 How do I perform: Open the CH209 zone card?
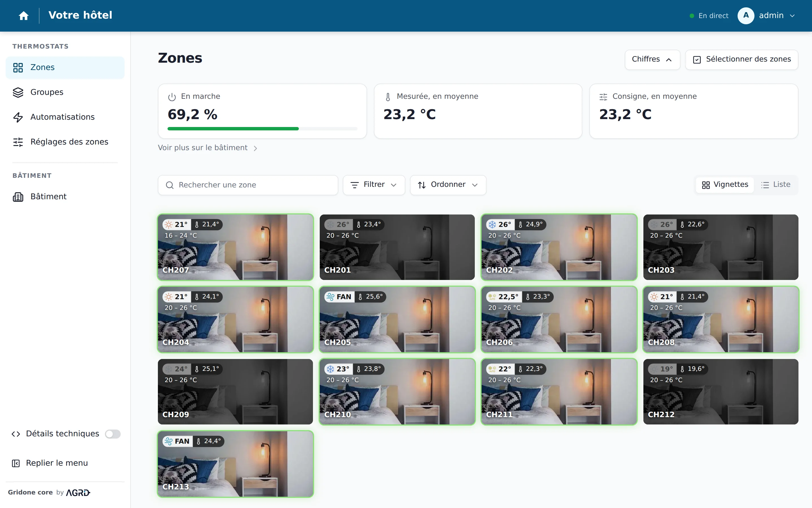click(235, 392)
